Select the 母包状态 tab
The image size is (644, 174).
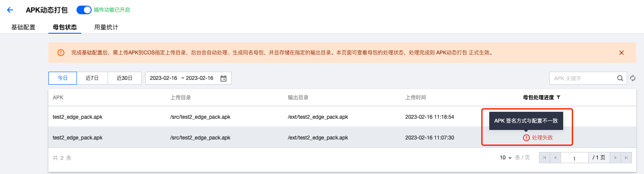(x=65, y=27)
